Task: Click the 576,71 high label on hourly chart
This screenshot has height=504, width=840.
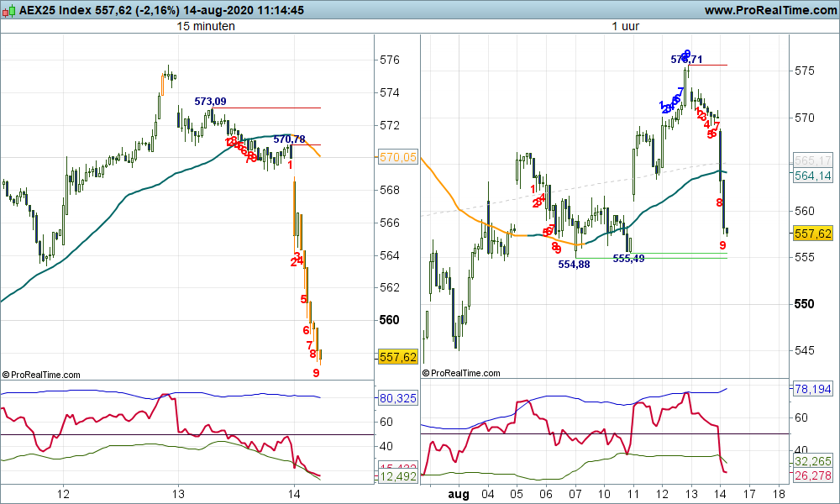Action: tap(686, 60)
